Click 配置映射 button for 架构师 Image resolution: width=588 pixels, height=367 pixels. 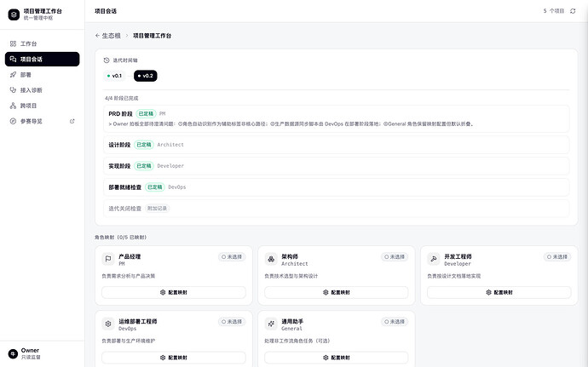337,292
